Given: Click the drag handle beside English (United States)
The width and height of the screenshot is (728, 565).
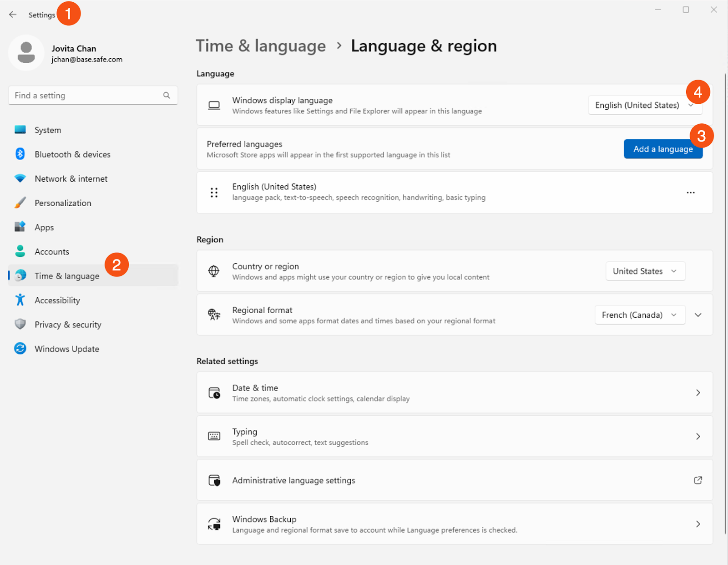Looking at the screenshot, I should (x=214, y=192).
